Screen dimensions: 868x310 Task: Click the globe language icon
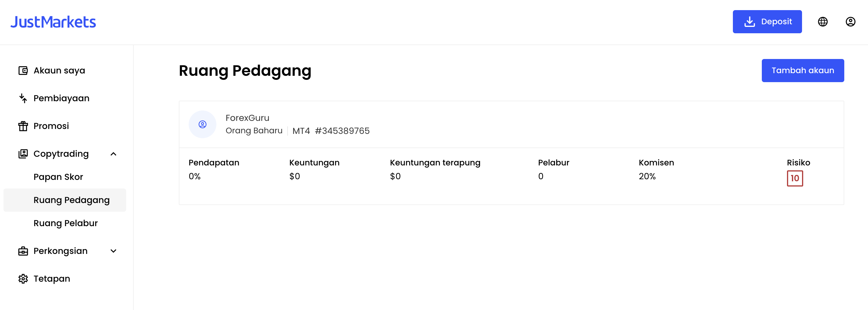823,22
